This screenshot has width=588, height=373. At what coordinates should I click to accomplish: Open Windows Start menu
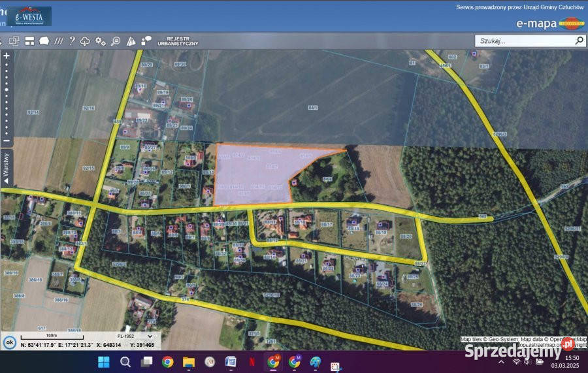pos(103,361)
